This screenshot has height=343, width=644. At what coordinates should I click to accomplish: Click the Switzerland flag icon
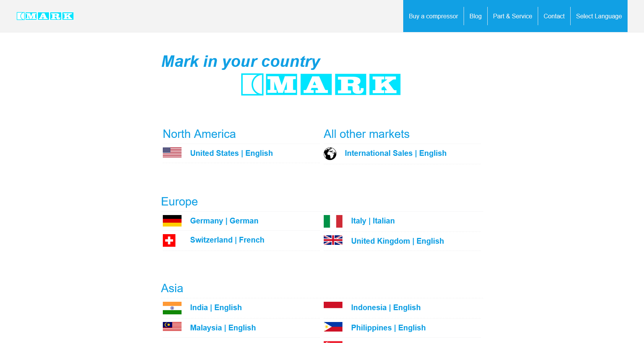(169, 240)
